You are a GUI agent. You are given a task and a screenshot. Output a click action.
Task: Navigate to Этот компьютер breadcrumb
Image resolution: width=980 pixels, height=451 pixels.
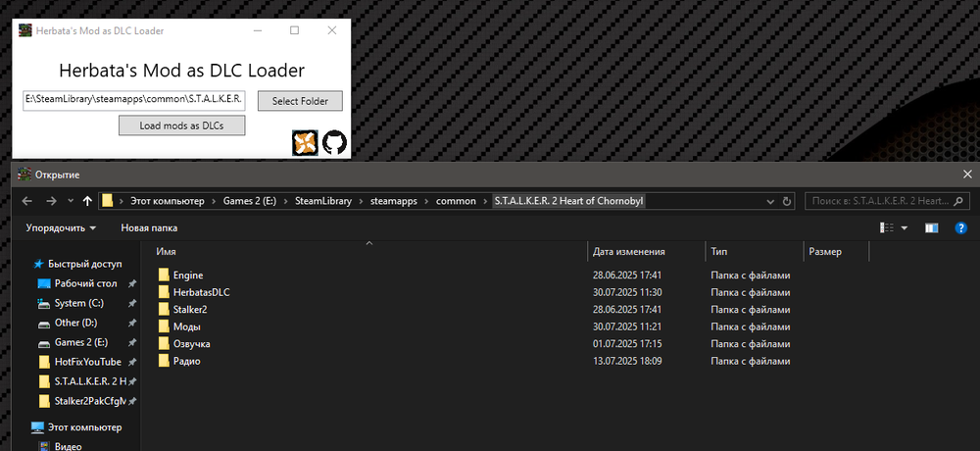167,201
